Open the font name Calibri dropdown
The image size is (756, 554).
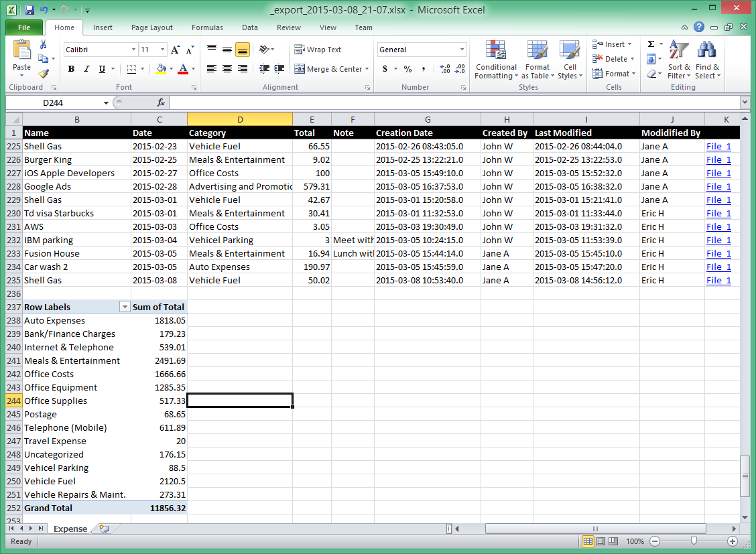coord(133,50)
